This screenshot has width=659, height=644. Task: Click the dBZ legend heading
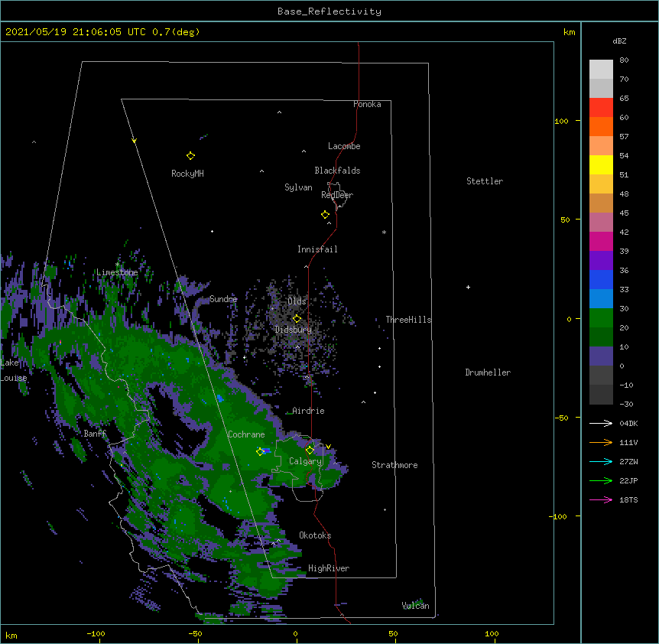pos(619,41)
